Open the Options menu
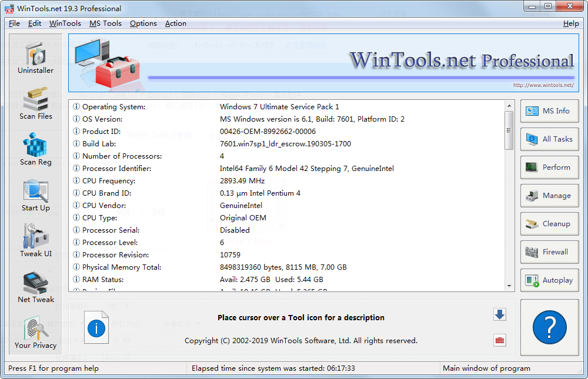The width and height of the screenshot is (588, 379). click(143, 24)
